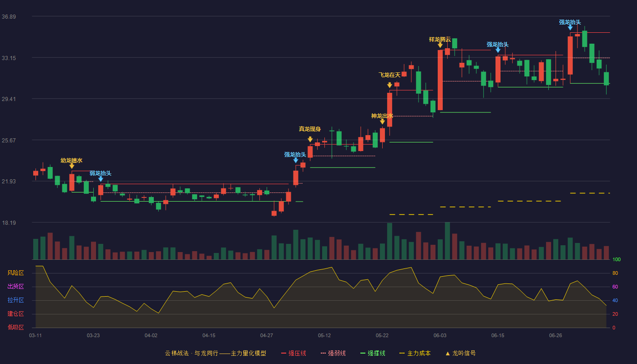
Task: Click the magenta 60 indicator scale value
Action: coord(615,287)
